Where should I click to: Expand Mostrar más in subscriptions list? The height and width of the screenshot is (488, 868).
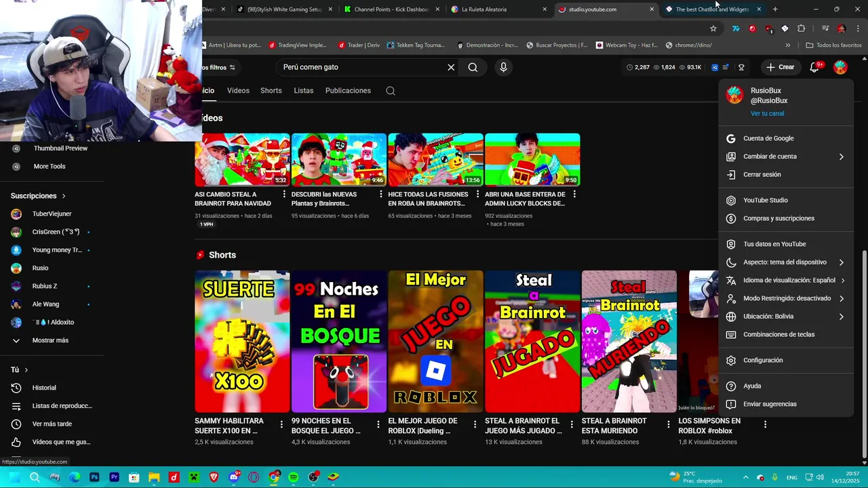(x=52, y=340)
